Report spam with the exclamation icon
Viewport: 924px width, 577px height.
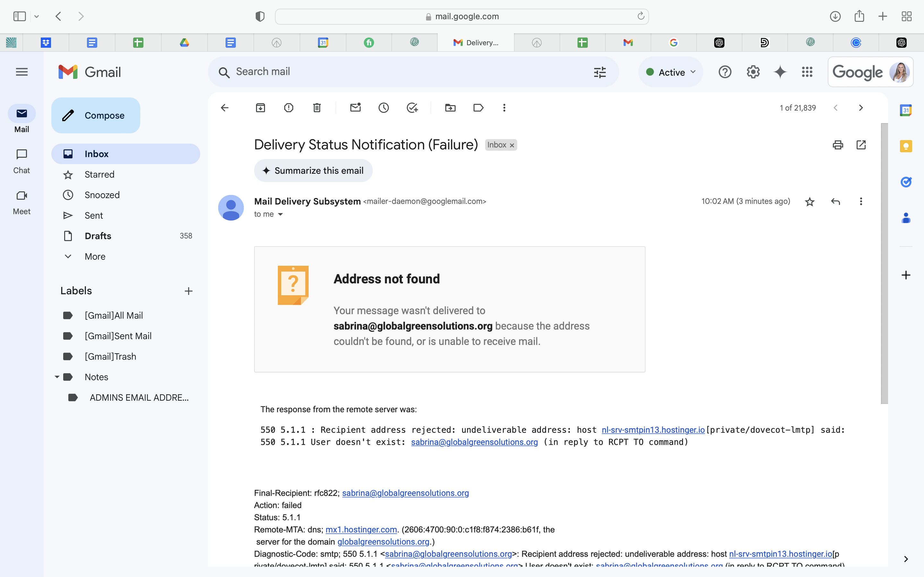(289, 108)
